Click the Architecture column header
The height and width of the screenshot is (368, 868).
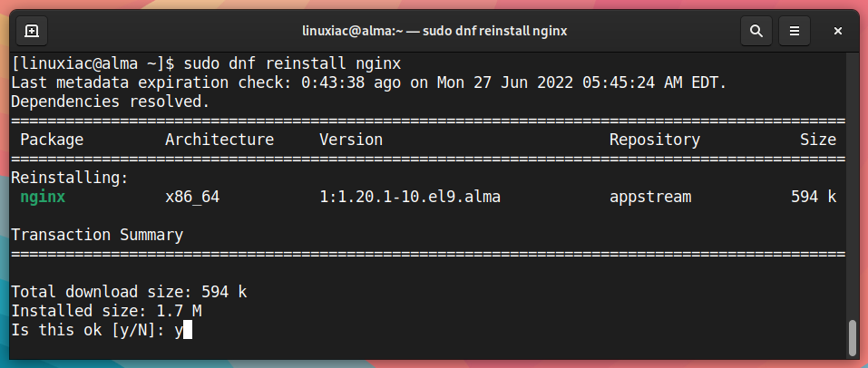219,140
